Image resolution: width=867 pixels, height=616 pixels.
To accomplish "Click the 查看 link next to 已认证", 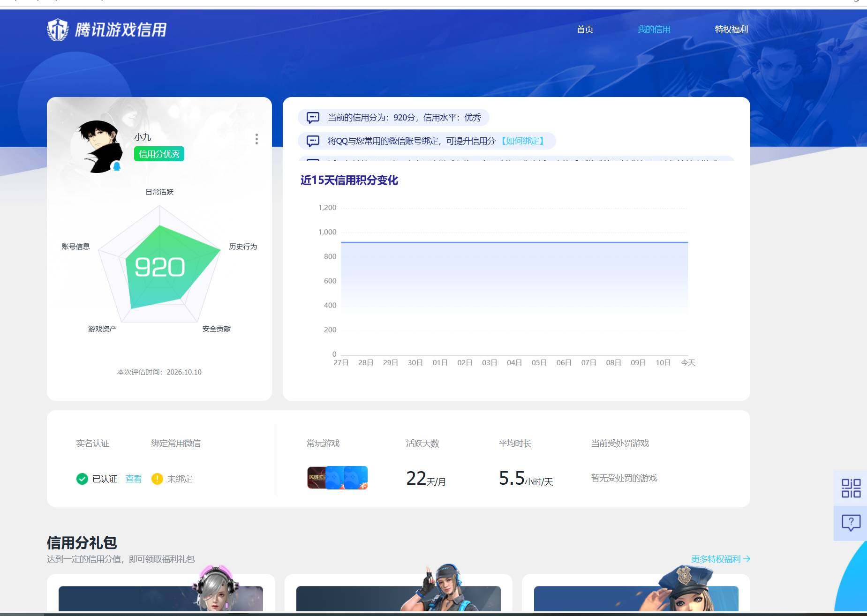I will 134,479.
